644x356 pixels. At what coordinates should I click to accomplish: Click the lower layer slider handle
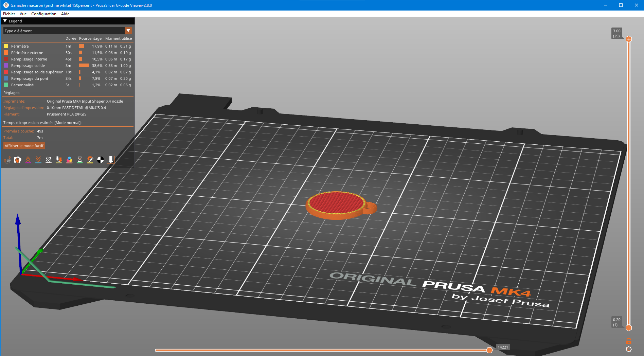(x=629, y=328)
